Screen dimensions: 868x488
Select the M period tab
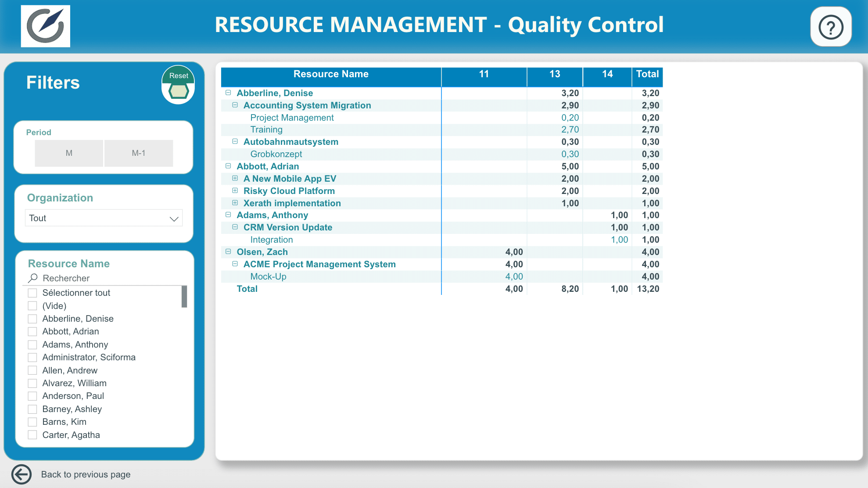[69, 153]
